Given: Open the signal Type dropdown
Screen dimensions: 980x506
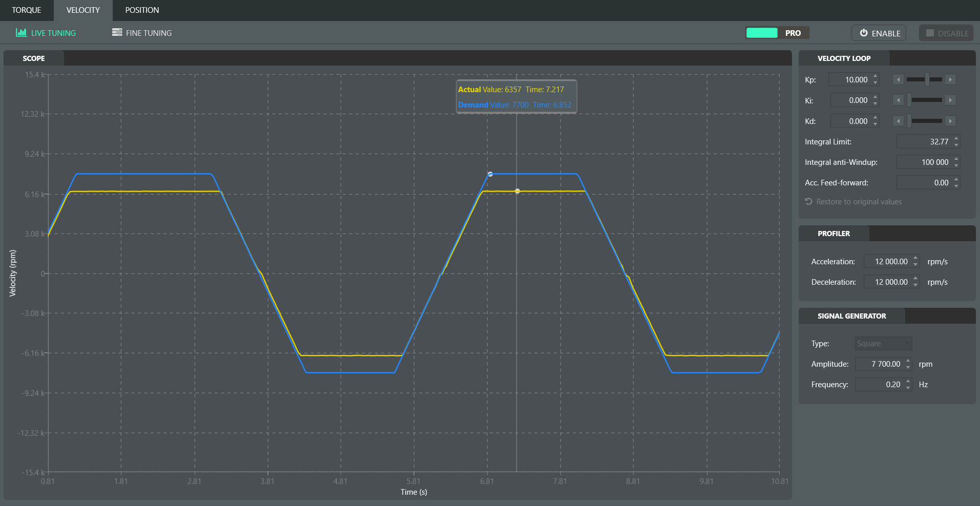Looking at the screenshot, I should click(x=884, y=344).
